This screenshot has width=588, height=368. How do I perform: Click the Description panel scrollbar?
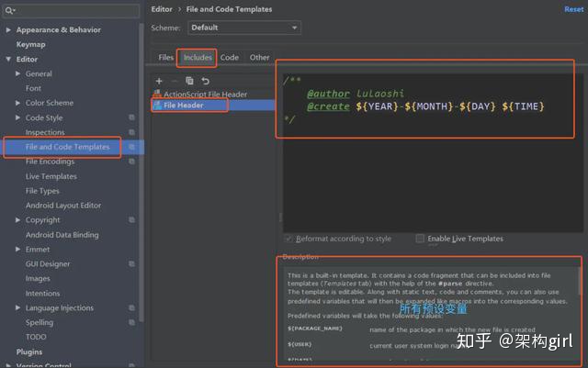click(x=580, y=280)
